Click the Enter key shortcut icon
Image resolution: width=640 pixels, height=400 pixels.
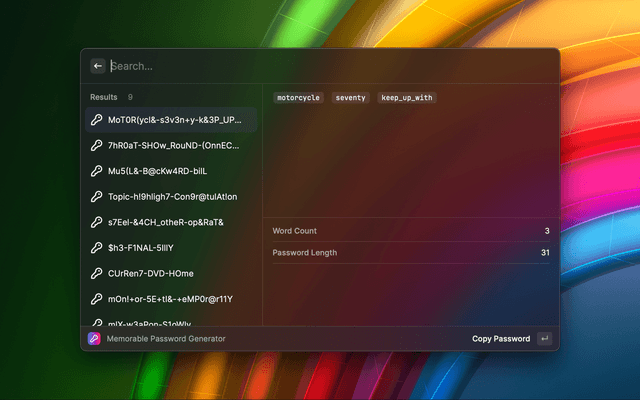[544, 339]
